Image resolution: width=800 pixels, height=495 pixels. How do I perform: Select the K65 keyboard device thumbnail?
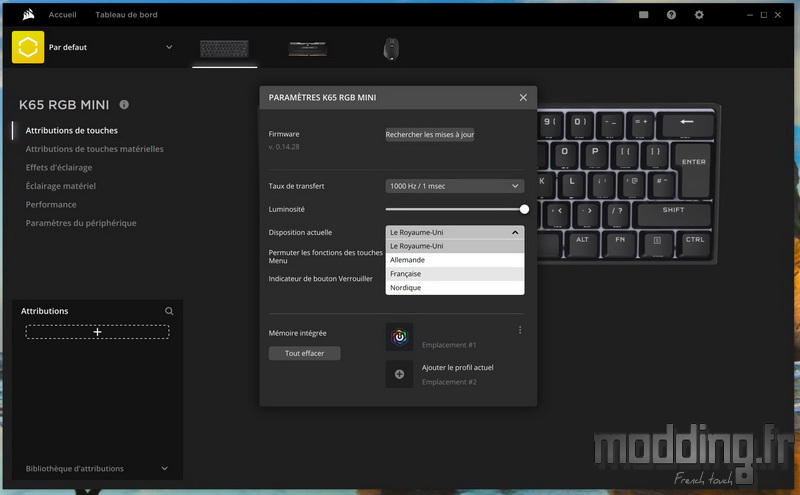pyautogui.click(x=224, y=49)
